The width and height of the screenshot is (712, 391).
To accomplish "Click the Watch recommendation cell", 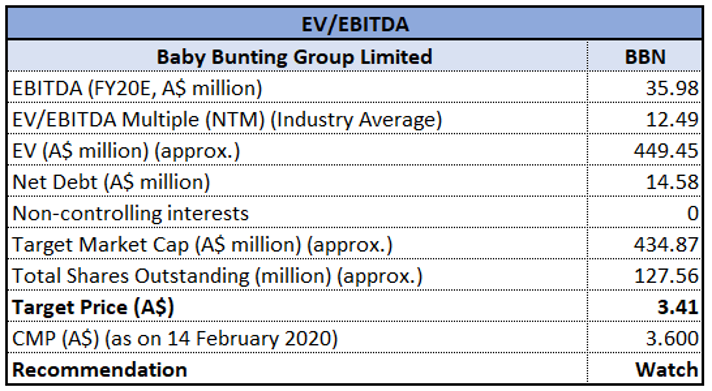I will pyautogui.click(x=645, y=369).
